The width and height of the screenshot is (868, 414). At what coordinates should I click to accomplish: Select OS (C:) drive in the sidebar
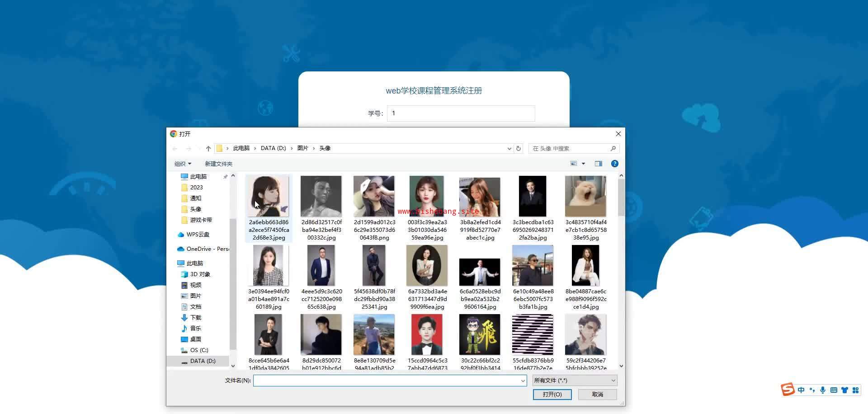[199, 350]
